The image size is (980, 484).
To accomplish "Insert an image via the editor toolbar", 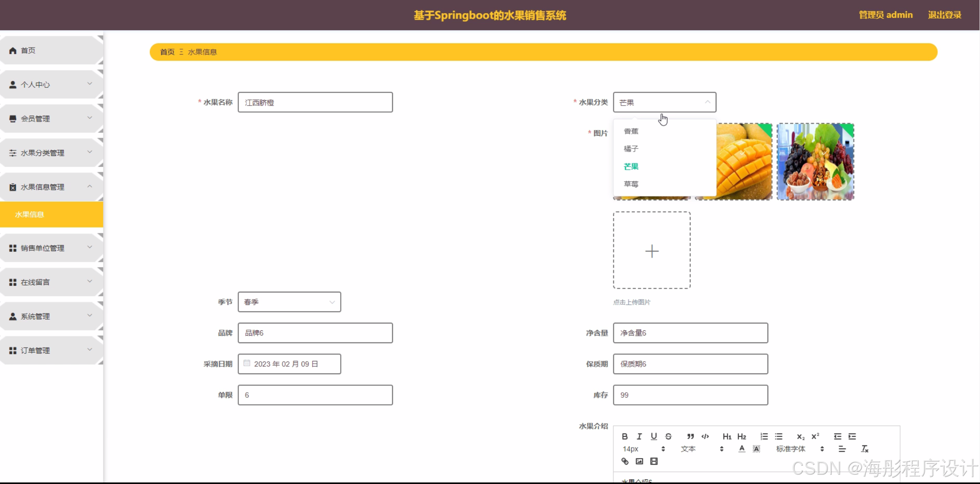I will 639,461.
